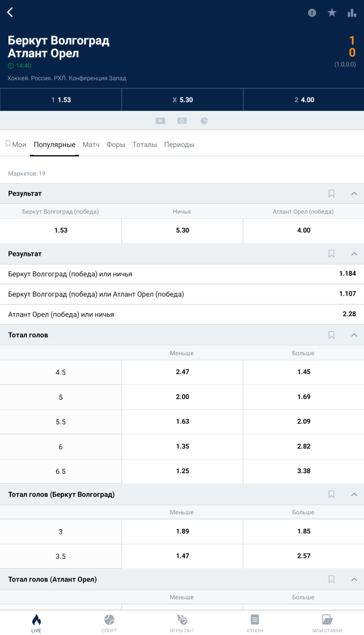The image size is (364, 635).
Task: Open video stream icon
Action: 160,121
